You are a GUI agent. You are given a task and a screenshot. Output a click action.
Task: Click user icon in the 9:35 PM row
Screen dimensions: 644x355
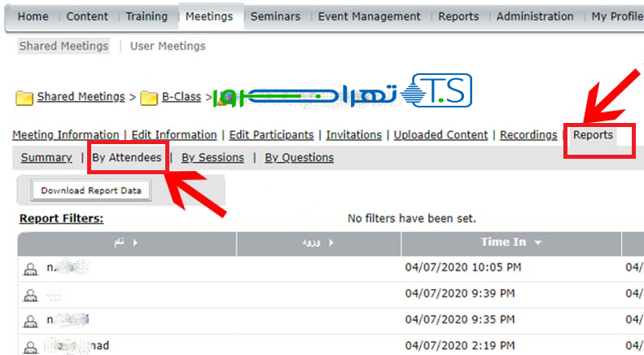tap(31, 320)
